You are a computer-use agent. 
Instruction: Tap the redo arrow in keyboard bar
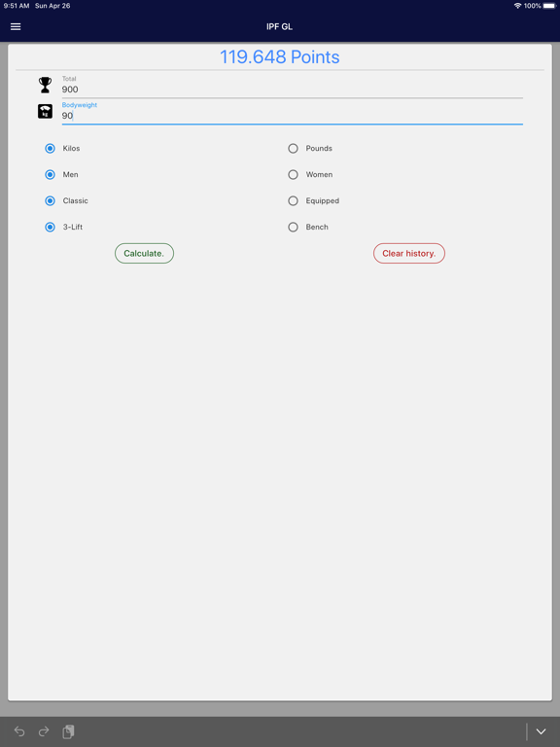click(44, 731)
